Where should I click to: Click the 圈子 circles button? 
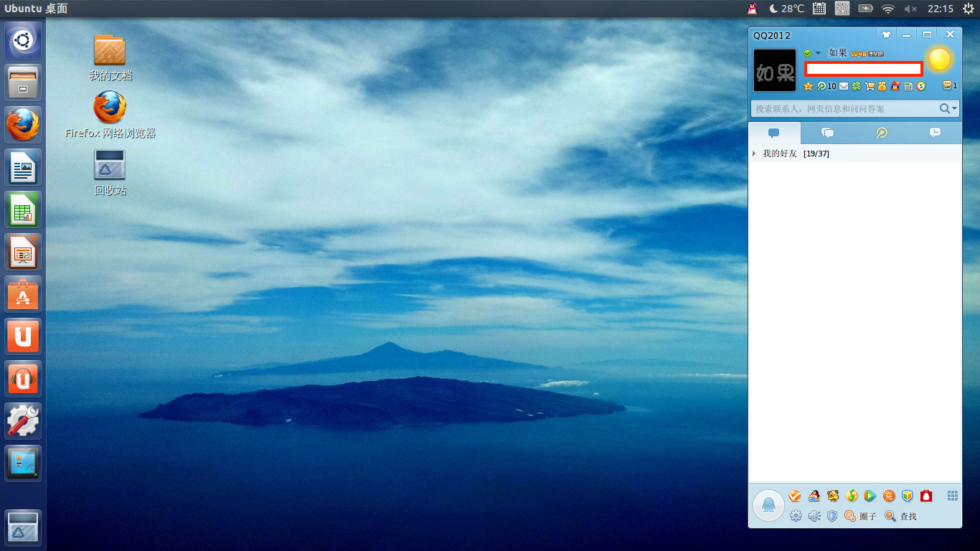tap(860, 516)
